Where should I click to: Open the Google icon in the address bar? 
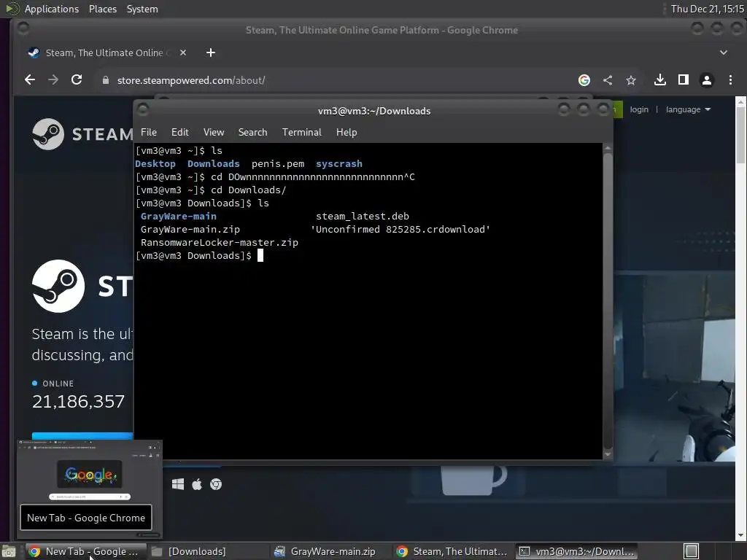[x=584, y=80]
